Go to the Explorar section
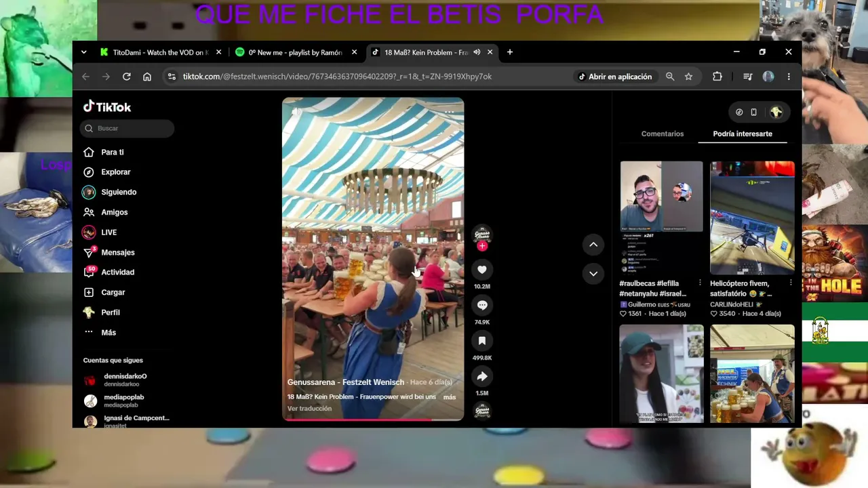 (x=106, y=172)
